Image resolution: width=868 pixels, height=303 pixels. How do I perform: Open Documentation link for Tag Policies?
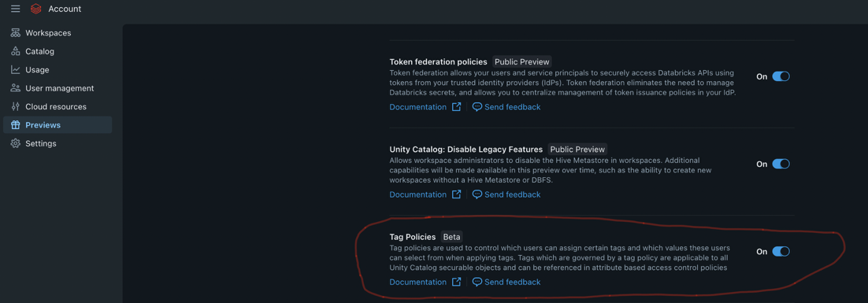click(418, 282)
